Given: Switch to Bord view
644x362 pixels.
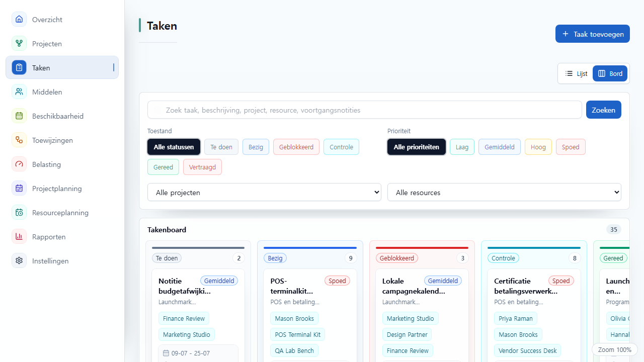Looking at the screenshot, I should tap(610, 73).
